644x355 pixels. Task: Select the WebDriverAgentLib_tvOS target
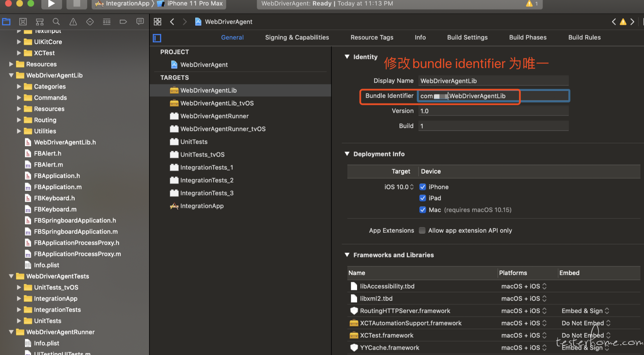point(217,103)
